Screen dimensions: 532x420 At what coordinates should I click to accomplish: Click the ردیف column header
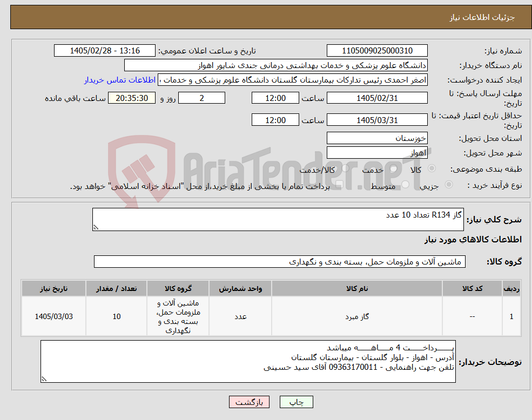tap(511, 288)
